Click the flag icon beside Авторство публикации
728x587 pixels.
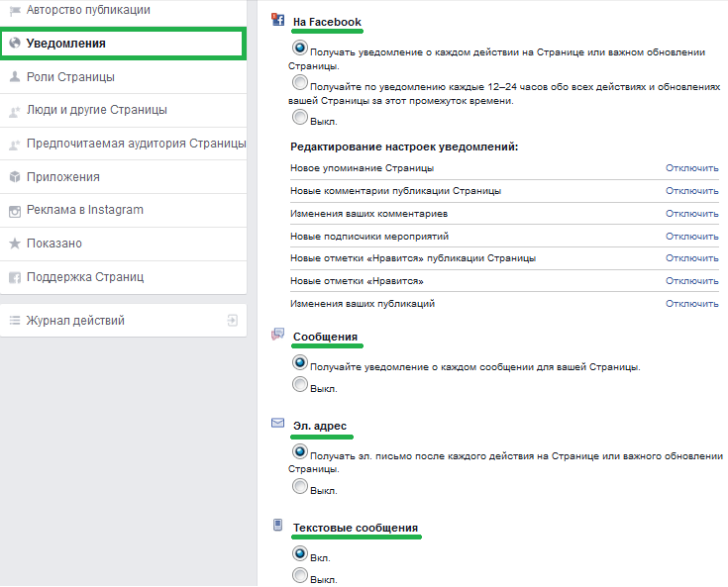coord(15,10)
